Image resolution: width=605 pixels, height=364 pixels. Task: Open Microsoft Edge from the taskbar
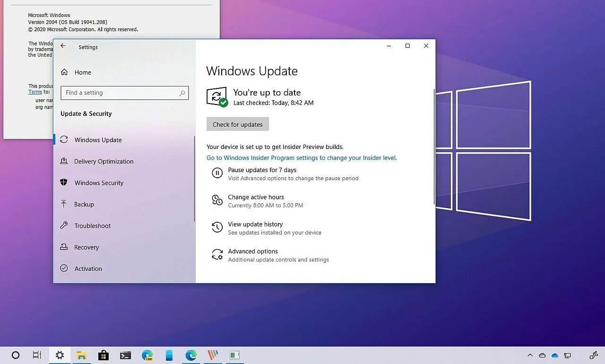click(190, 355)
